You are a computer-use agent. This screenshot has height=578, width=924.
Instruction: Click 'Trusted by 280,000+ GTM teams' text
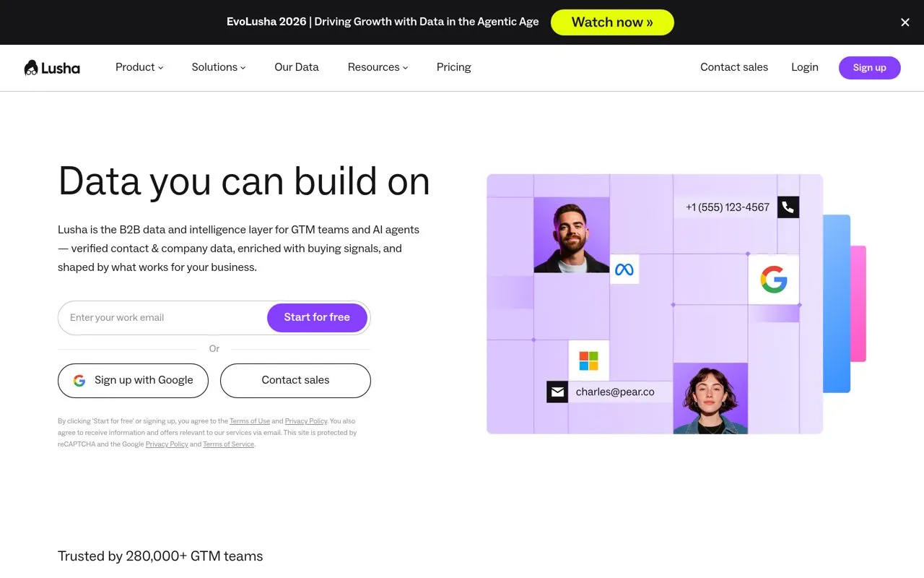pos(160,556)
